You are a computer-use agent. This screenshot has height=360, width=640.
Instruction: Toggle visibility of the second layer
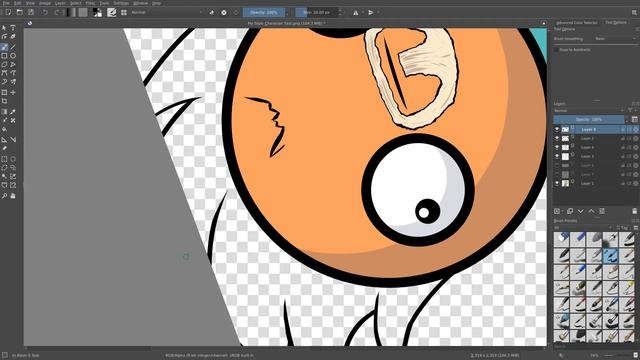tap(557, 138)
